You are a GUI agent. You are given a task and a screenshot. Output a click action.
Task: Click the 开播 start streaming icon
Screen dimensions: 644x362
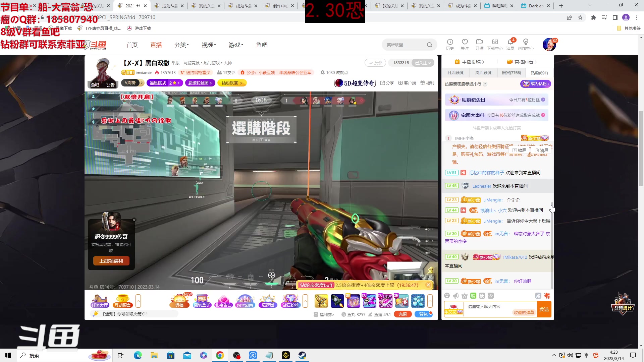tap(479, 44)
